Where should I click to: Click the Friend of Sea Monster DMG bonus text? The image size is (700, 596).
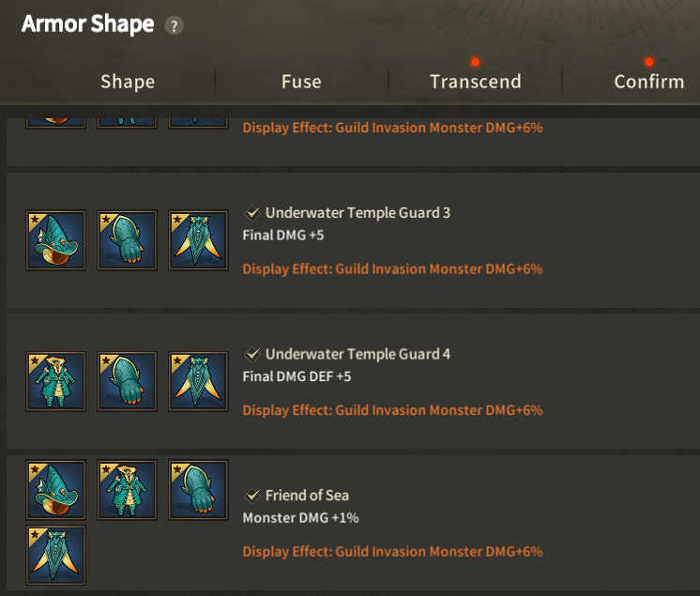(x=300, y=518)
